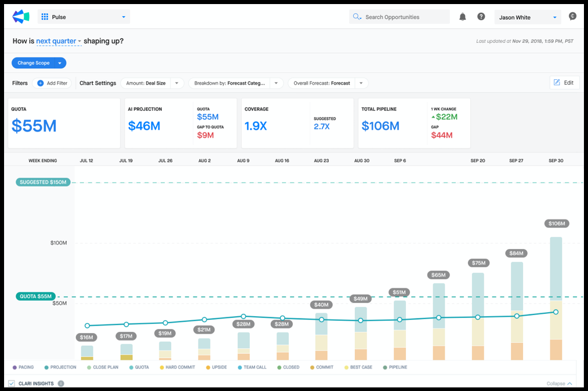Image resolution: width=588 pixels, height=391 pixels.
Task: Toggle Pipeline legend series
Action: tap(395, 367)
